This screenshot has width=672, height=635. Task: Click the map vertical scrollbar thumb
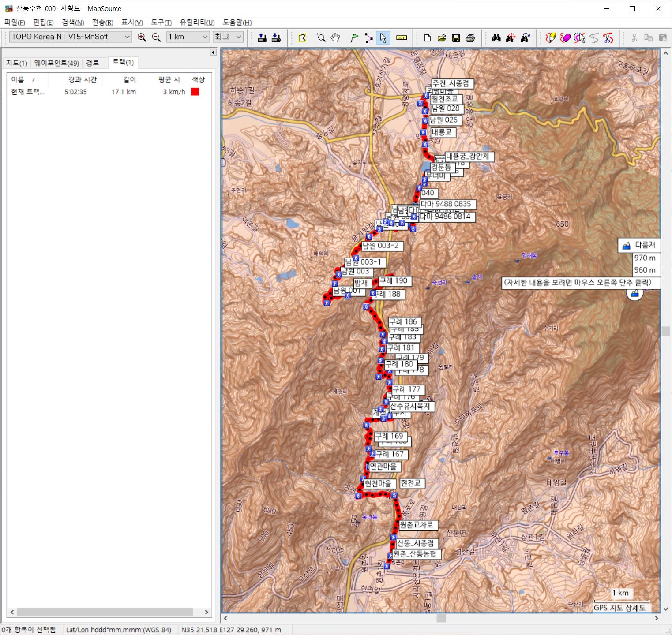pos(666,331)
